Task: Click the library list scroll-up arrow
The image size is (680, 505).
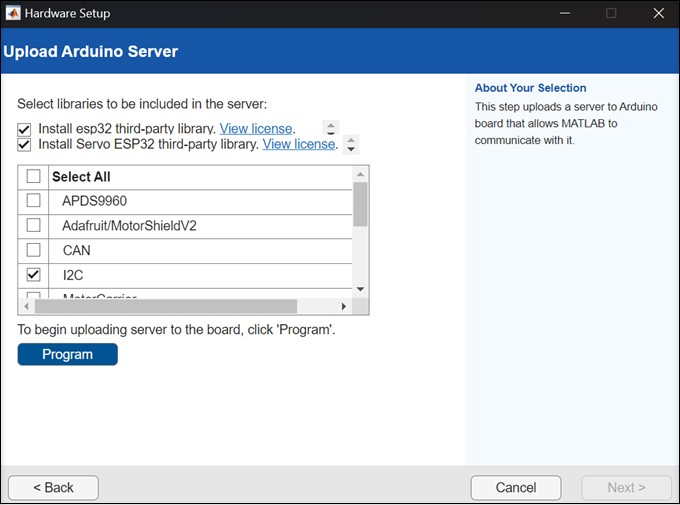Action: point(361,173)
